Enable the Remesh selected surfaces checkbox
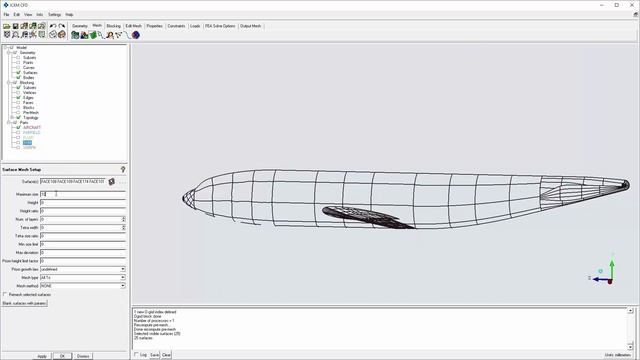This screenshot has height=360, width=640. pos(5,294)
